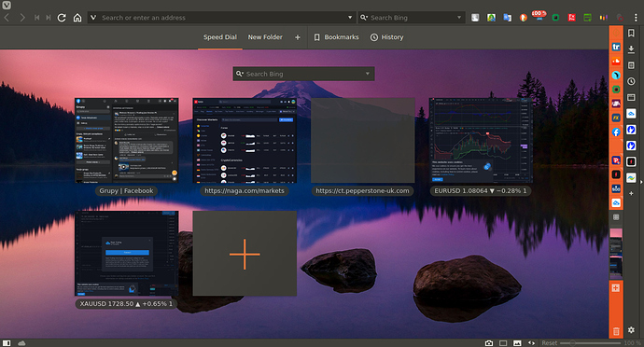Click the Google Translate extension icon
This screenshot has width=644, height=347.
[x=507, y=18]
